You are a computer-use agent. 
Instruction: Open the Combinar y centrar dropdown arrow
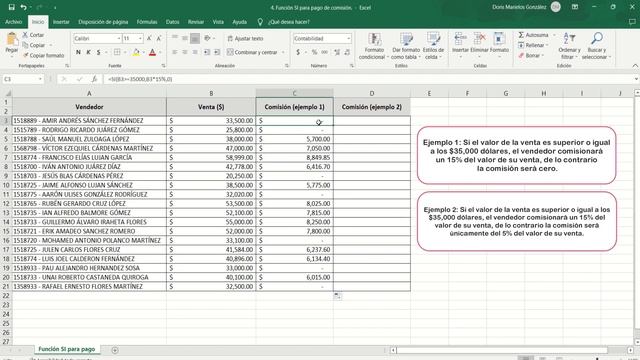click(x=283, y=52)
